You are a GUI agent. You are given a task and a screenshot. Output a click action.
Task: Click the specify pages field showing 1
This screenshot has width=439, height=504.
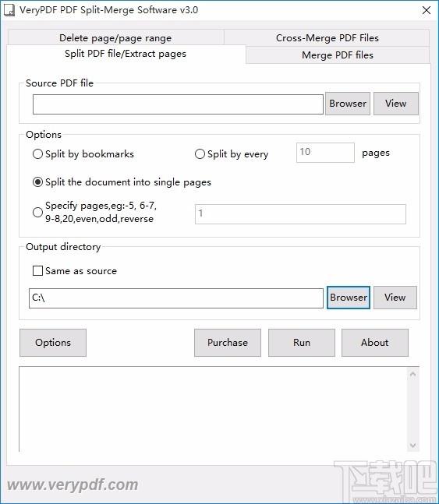pos(300,214)
